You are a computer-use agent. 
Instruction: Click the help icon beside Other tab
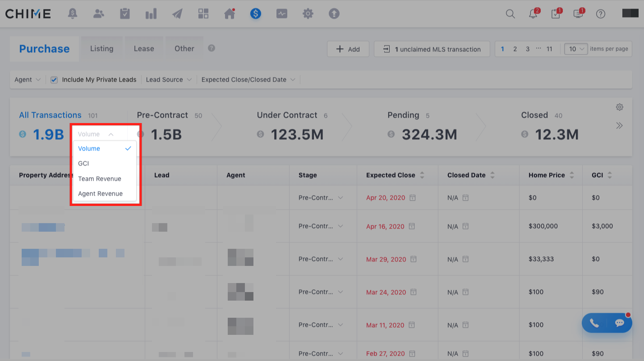[x=212, y=48]
